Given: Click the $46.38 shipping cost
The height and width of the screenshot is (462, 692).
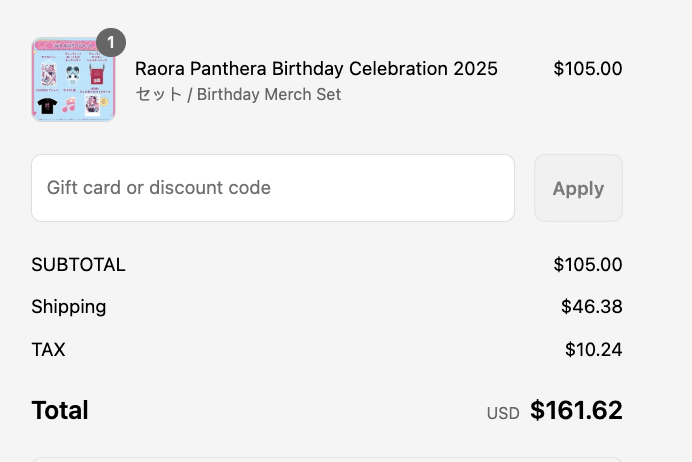Looking at the screenshot, I should pos(591,307).
